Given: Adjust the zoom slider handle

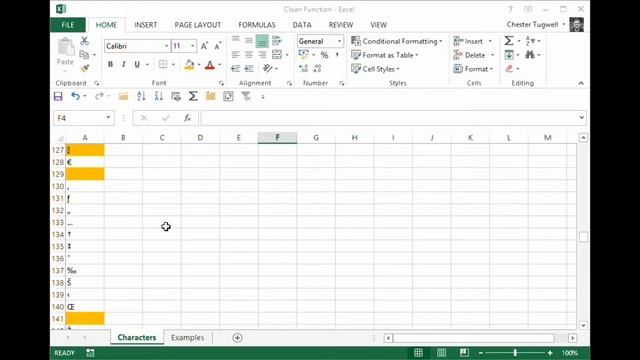Looking at the screenshot, I should (x=515, y=353).
